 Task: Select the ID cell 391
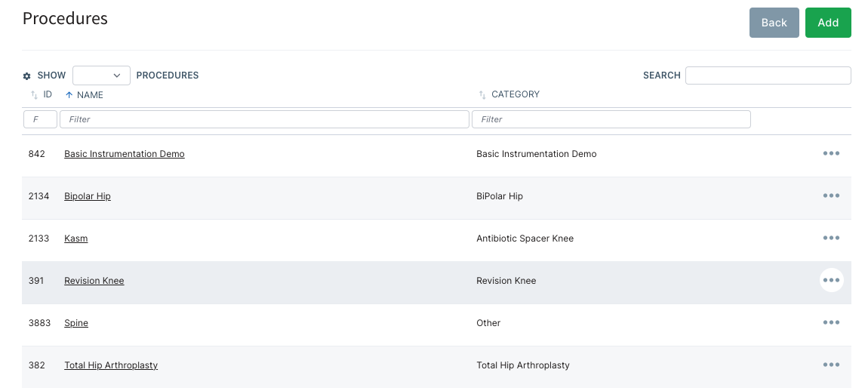tap(36, 281)
